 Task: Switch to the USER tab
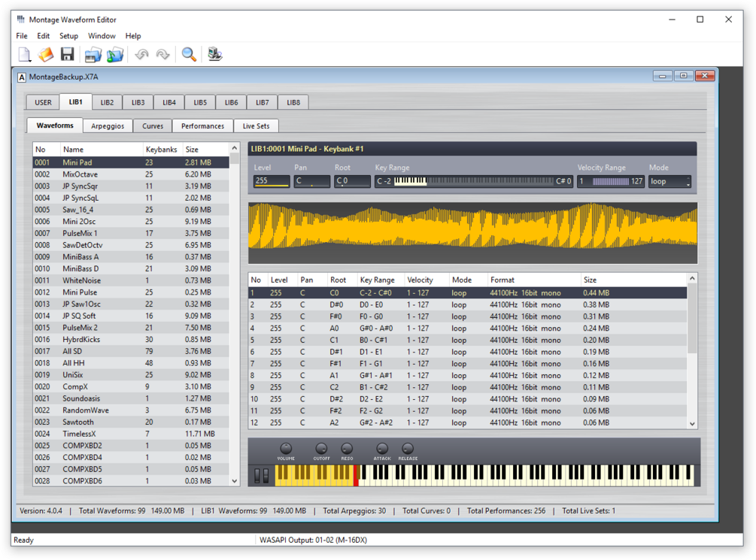pos(43,103)
